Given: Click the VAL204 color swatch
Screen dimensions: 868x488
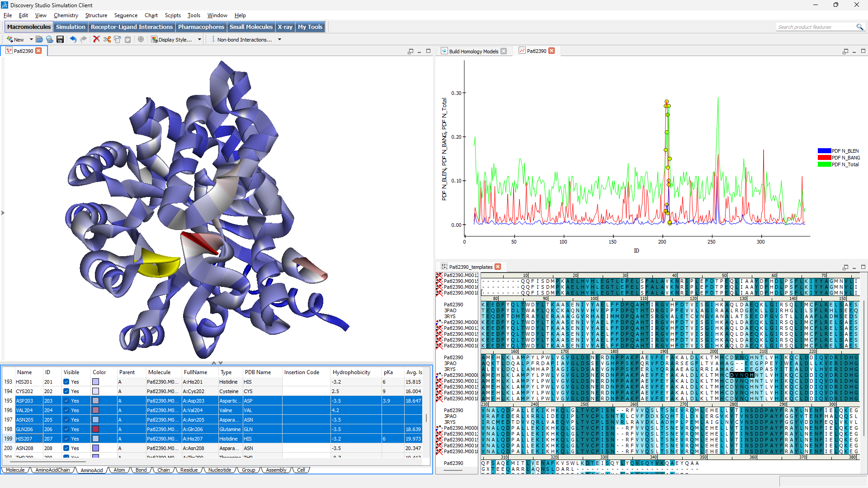Looking at the screenshot, I should (x=96, y=410).
